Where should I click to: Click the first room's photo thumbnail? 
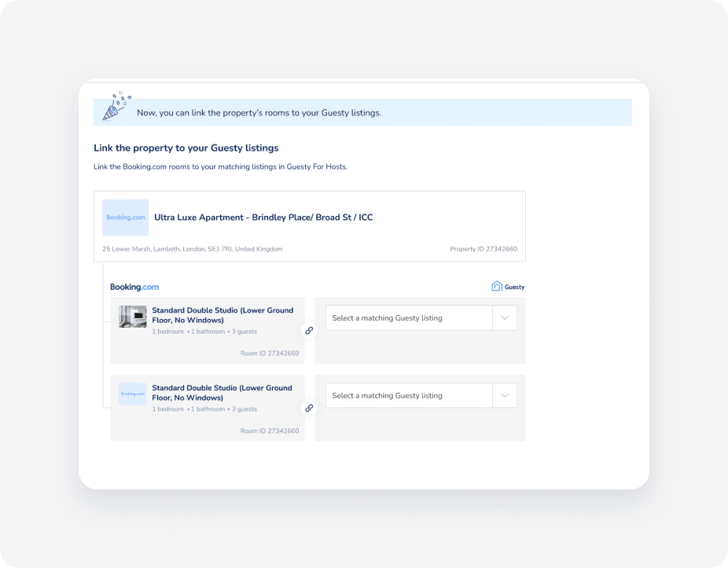point(133,317)
